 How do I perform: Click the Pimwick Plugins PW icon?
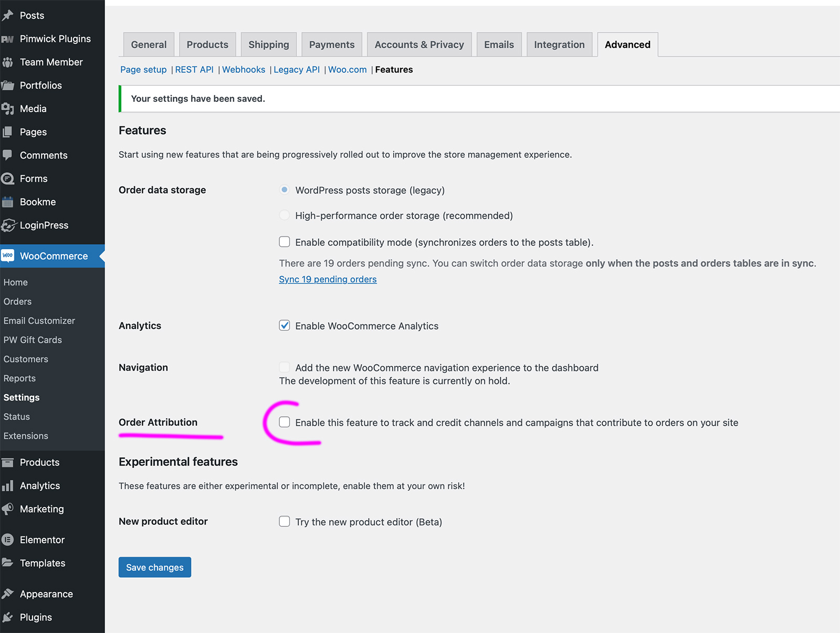[7, 39]
